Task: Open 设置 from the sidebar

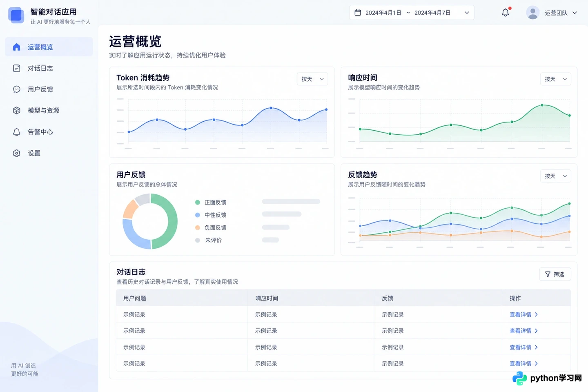Action: click(49, 153)
